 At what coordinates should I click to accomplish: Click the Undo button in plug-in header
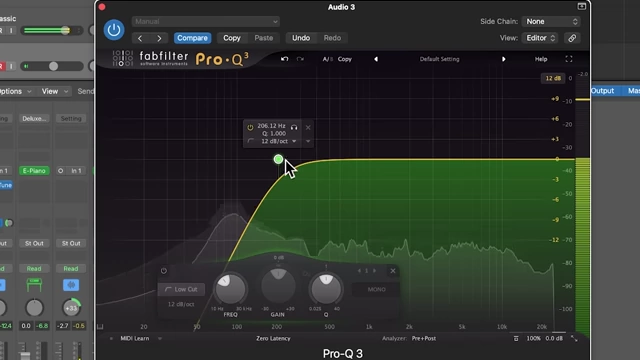(x=301, y=38)
